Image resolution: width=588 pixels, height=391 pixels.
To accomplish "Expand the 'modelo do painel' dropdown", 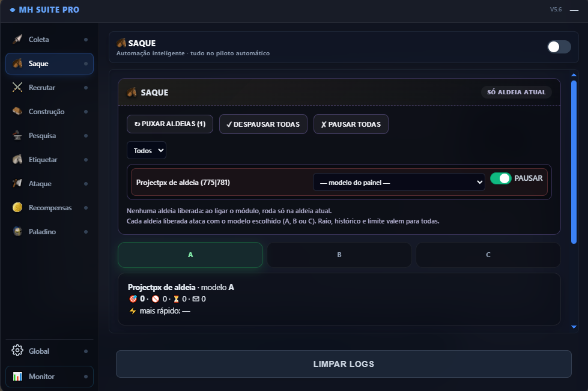I will pyautogui.click(x=399, y=182).
